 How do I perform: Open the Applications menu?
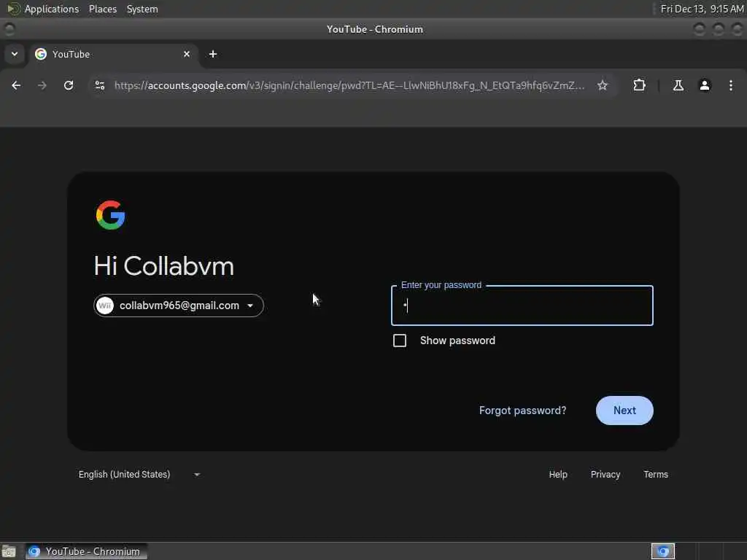(x=52, y=9)
